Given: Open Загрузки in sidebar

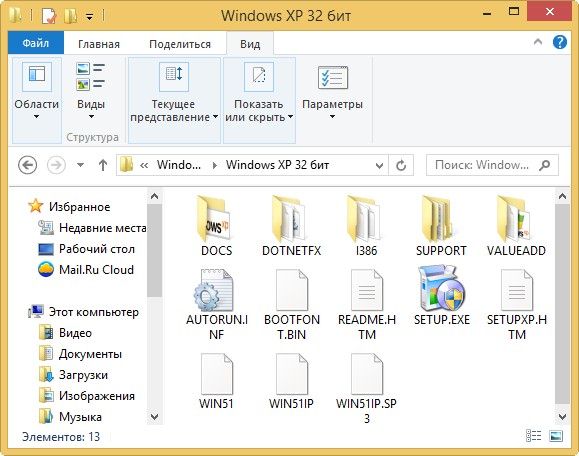Looking at the screenshot, I should click(x=73, y=375).
